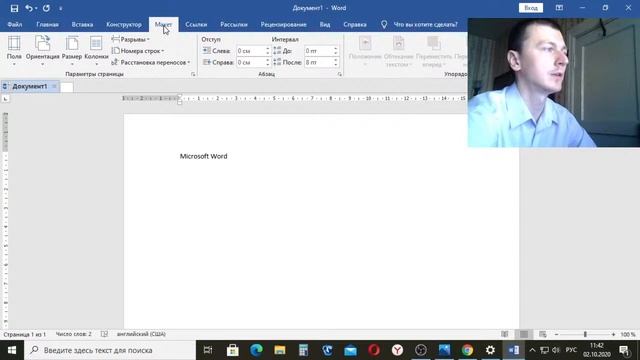Screen dimensions: 640x360
Task: Open the Ориентация page orientation menu
Action: click(x=42, y=51)
